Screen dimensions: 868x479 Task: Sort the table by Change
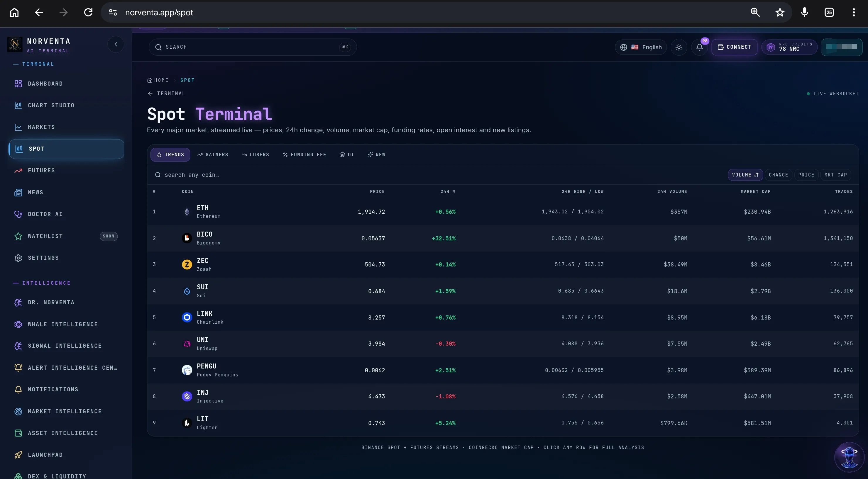pyautogui.click(x=778, y=175)
